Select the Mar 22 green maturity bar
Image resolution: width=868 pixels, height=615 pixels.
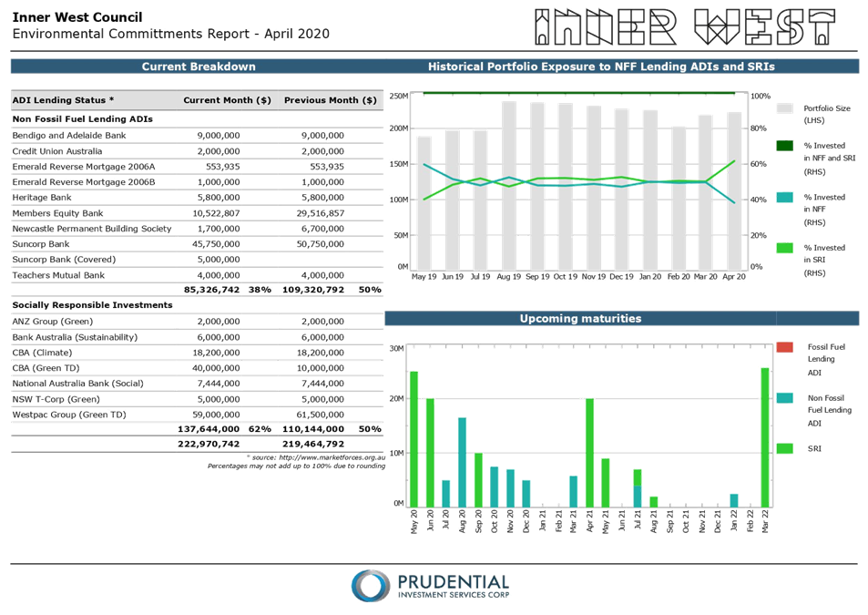765,437
